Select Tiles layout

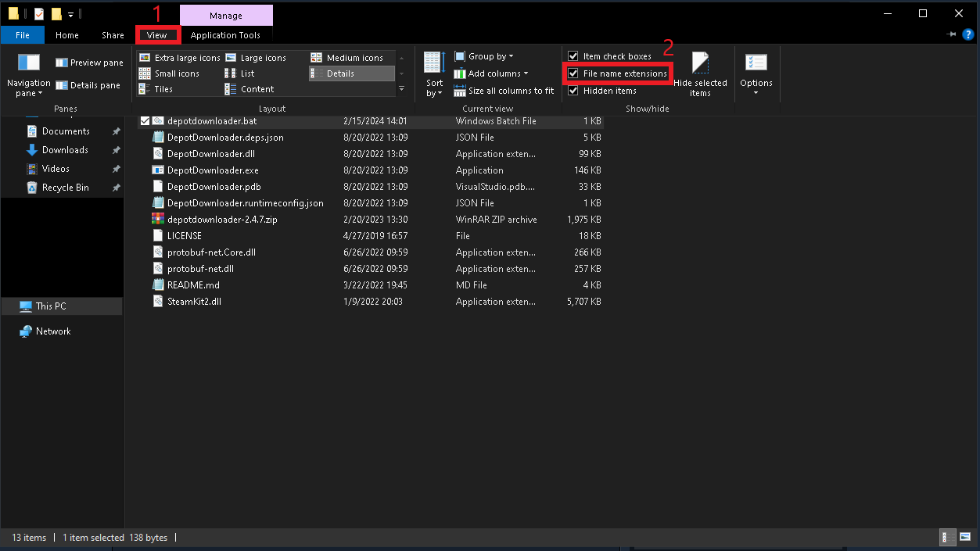(x=156, y=89)
